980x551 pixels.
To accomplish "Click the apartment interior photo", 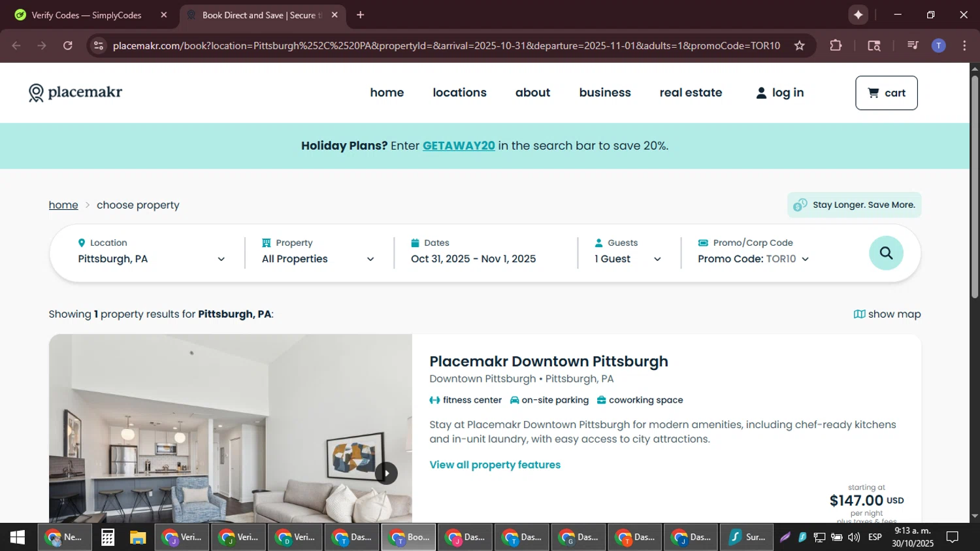I will [230, 428].
